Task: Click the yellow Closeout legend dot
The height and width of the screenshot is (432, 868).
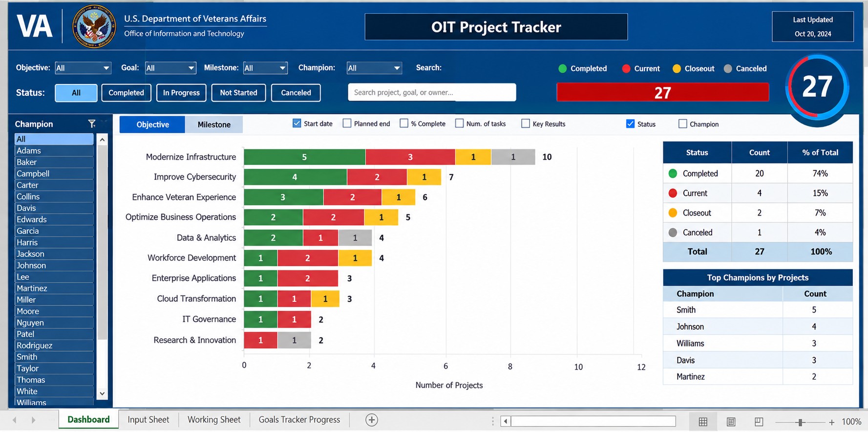Action: pos(677,69)
